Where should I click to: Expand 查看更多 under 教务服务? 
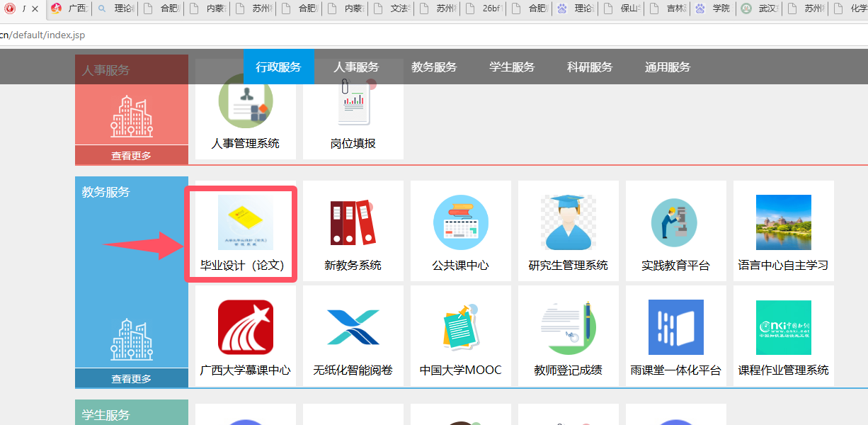click(131, 379)
